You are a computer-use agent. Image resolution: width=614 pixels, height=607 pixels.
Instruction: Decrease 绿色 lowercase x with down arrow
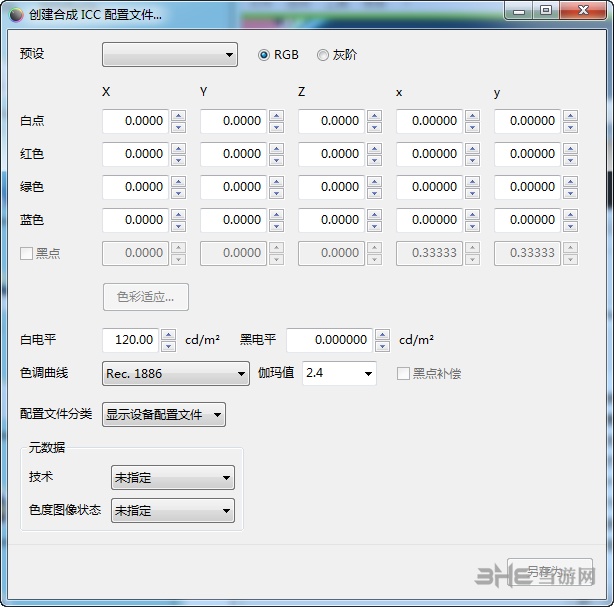472,193
